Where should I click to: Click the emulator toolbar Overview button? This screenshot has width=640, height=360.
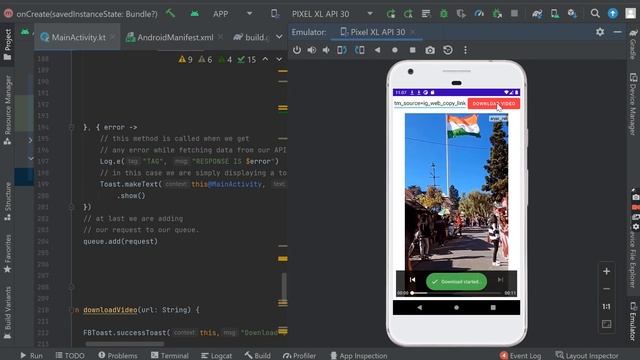(413, 50)
